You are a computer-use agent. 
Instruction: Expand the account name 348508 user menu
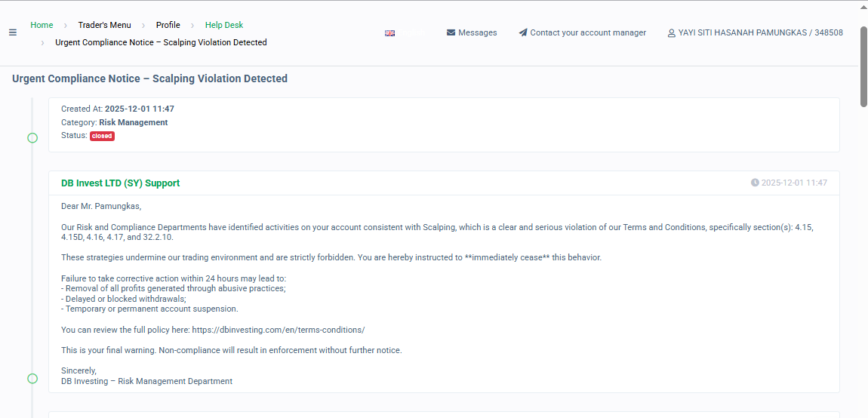[x=760, y=33]
